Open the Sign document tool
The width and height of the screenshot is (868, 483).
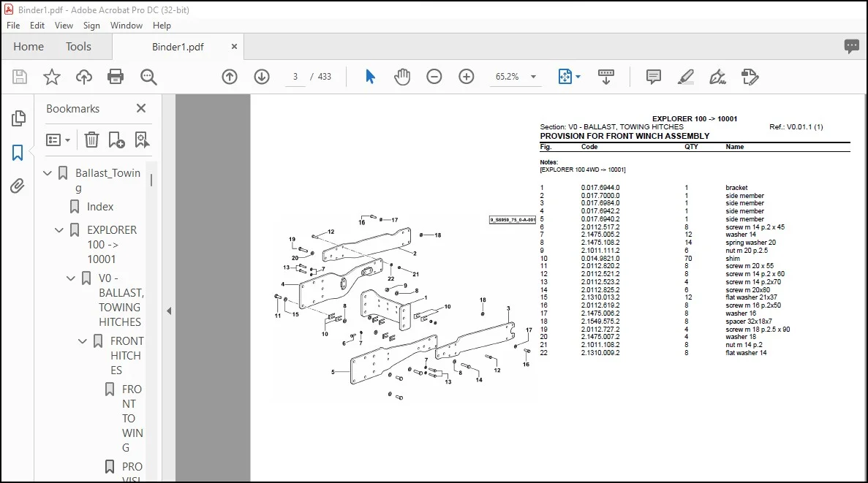pos(717,77)
